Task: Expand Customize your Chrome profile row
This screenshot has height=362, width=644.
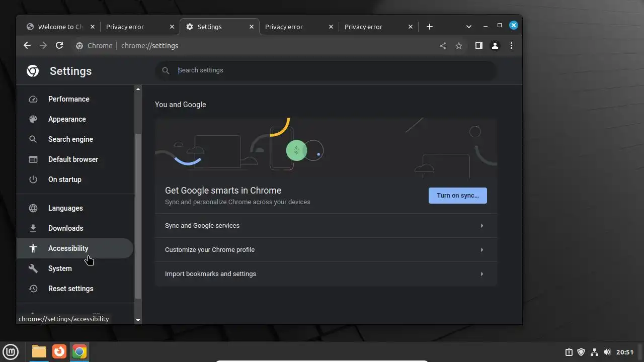Action: (x=326, y=250)
